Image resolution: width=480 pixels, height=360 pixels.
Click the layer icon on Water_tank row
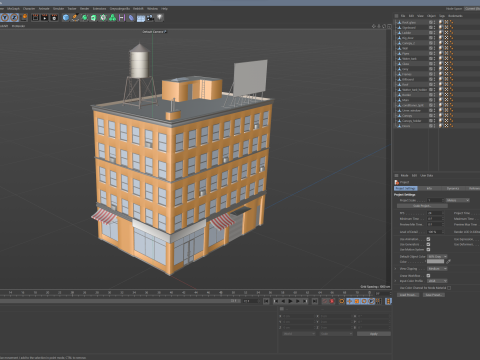[431, 59]
